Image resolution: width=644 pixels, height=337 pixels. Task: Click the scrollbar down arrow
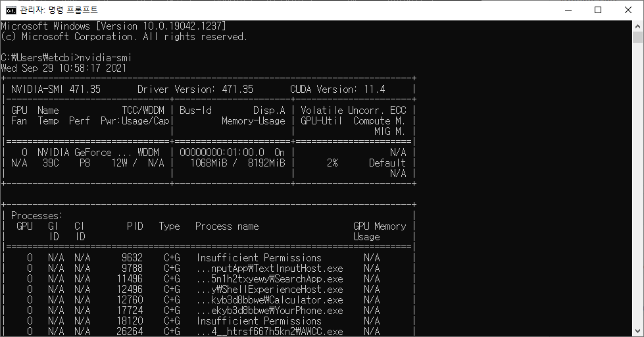pyautogui.click(x=637, y=331)
